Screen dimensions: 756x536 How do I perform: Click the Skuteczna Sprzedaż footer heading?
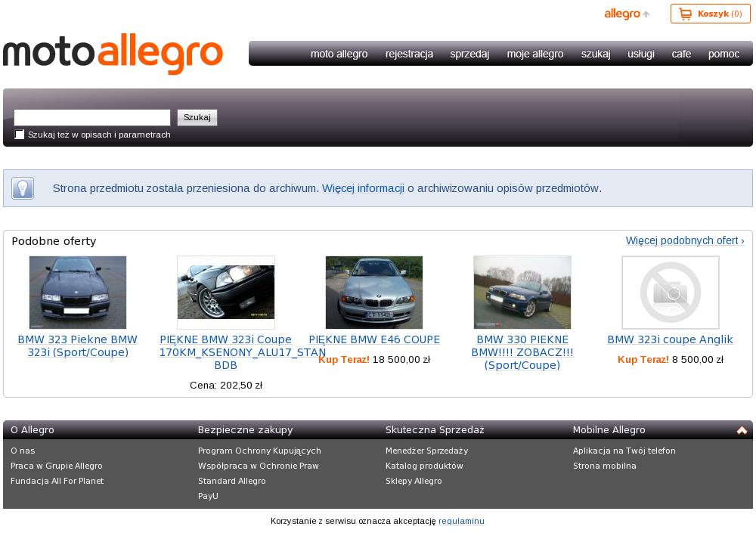tap(435, 430)
